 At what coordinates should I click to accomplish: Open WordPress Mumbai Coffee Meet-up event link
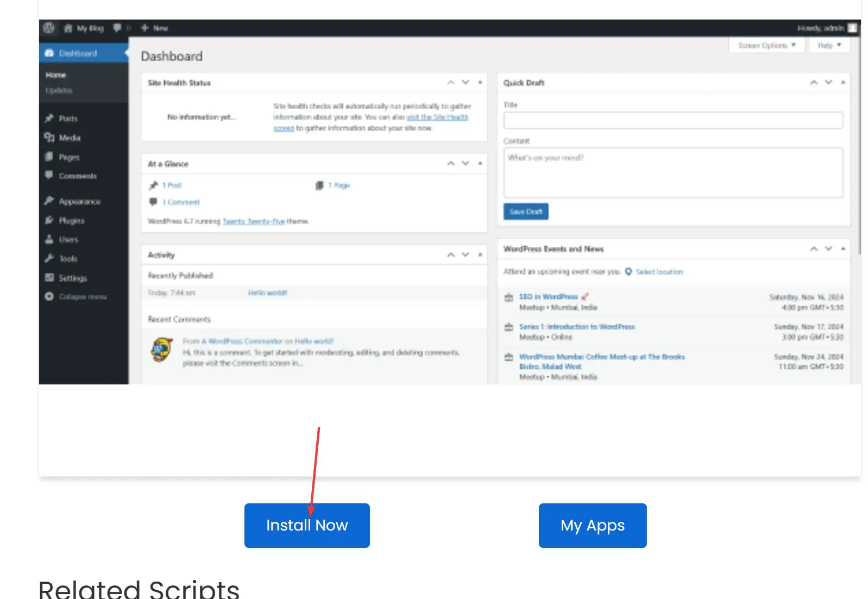(602, 357)
